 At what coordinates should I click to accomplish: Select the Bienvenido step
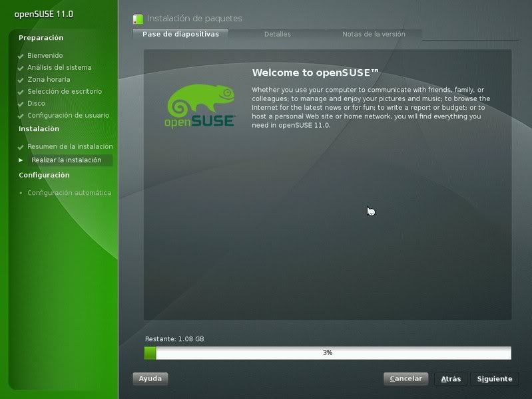(x=45, y=55)
